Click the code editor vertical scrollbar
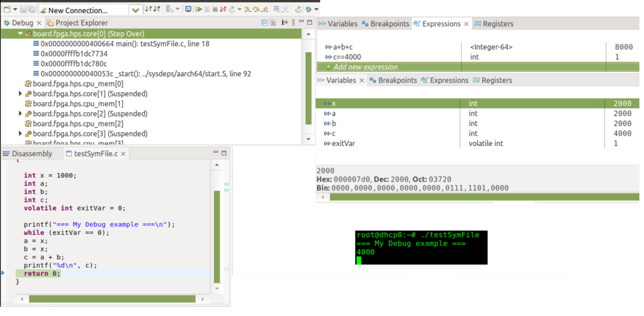Image resolution: width=644 pixels, height=316 pixels. 217,230
